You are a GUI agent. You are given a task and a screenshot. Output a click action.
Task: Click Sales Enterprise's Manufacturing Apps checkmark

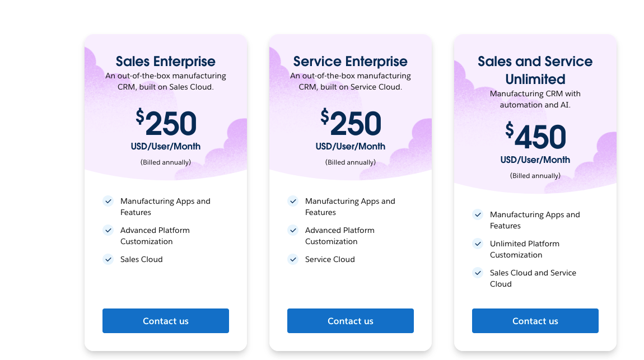coord(108,201)
